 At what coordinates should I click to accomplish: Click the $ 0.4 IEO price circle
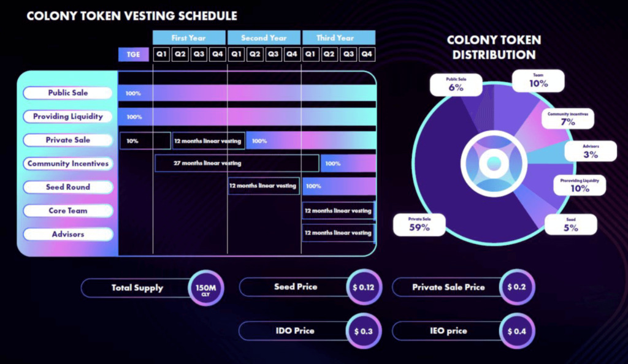click(516, 331)
